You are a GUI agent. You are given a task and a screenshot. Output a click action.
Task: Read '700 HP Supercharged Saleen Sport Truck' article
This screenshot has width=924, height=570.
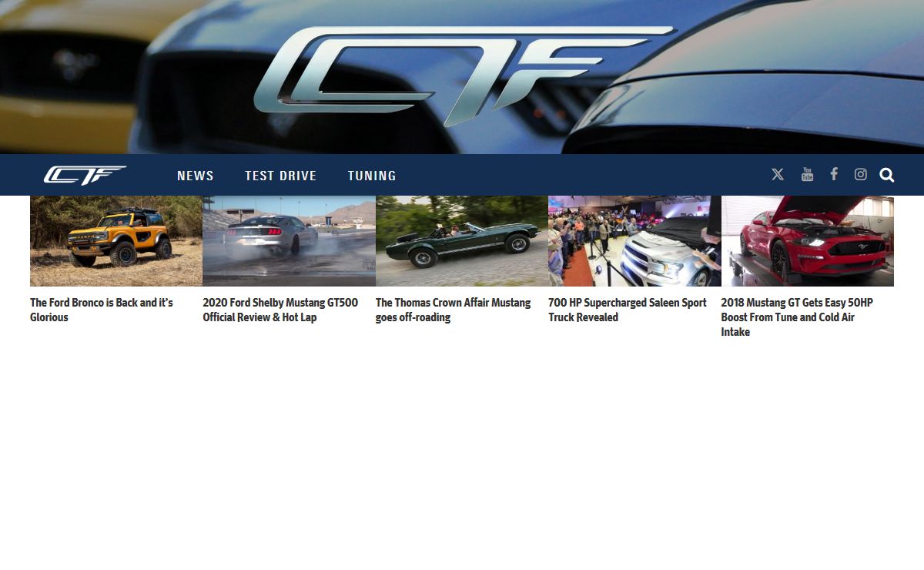click(x=628, y=310)
